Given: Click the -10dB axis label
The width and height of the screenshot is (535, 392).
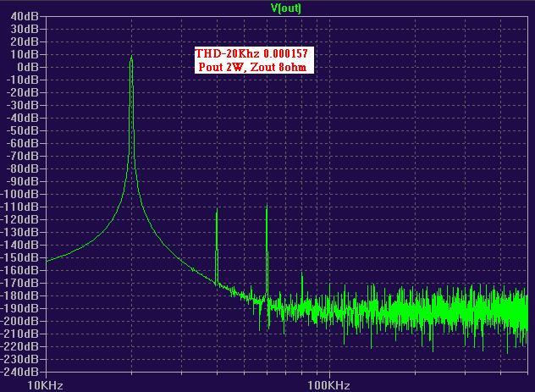Looking at the screenshot, I should coord(23,80).
